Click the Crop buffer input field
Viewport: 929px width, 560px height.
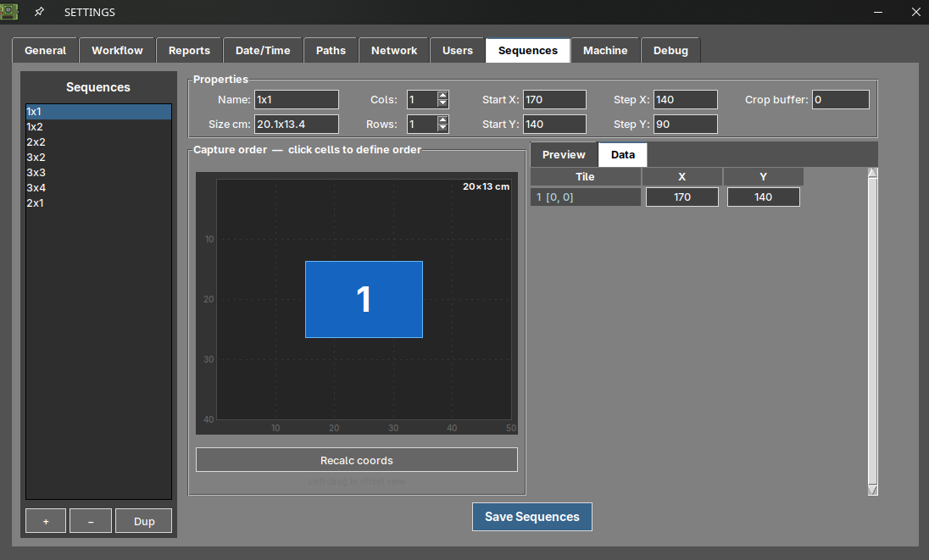click(841, 99)
